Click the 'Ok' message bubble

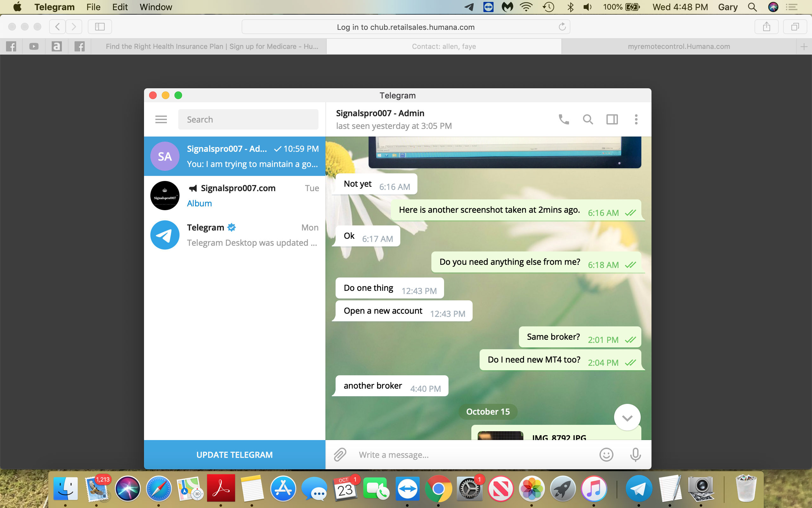368,236
